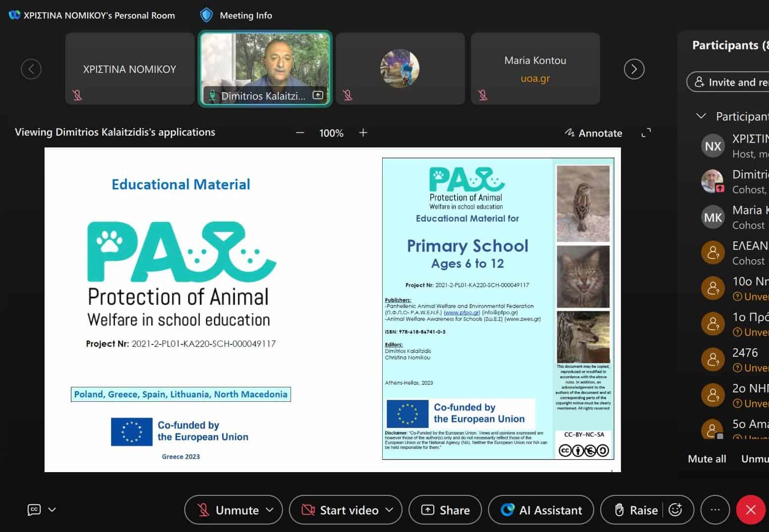Viewport: 769px width, 532px height.
Task: Click muted mic icon on ΧΡΙΣΤΙΝΑ ΝΟΜΙΚΟΥ tile
Action: [x=77, y=95]
